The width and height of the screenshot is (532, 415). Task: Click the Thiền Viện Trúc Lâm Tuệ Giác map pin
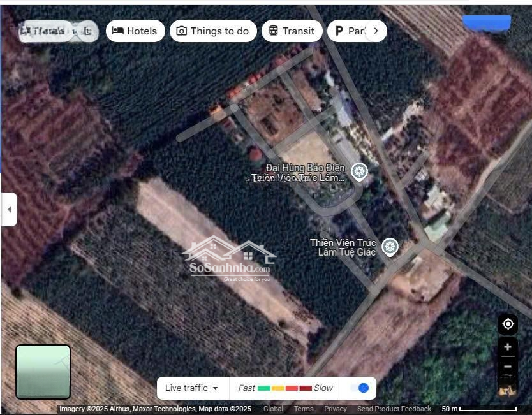coord(390,247)
